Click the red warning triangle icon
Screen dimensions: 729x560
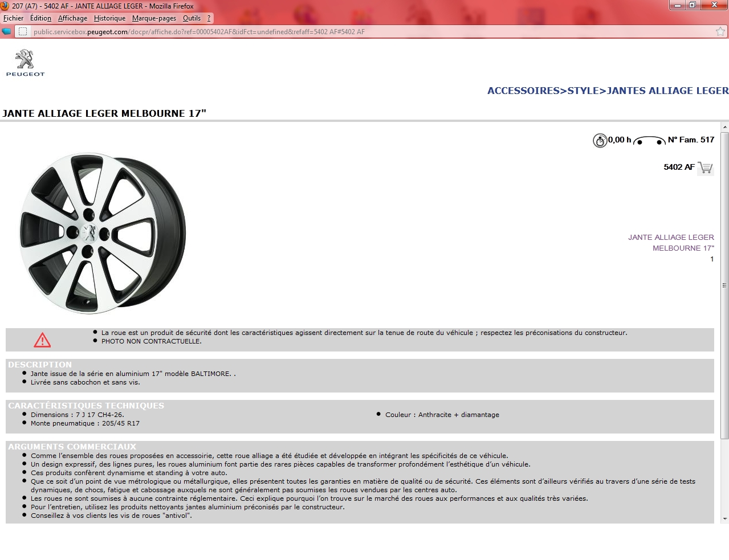pyautogui.click(x=42, y=340)
